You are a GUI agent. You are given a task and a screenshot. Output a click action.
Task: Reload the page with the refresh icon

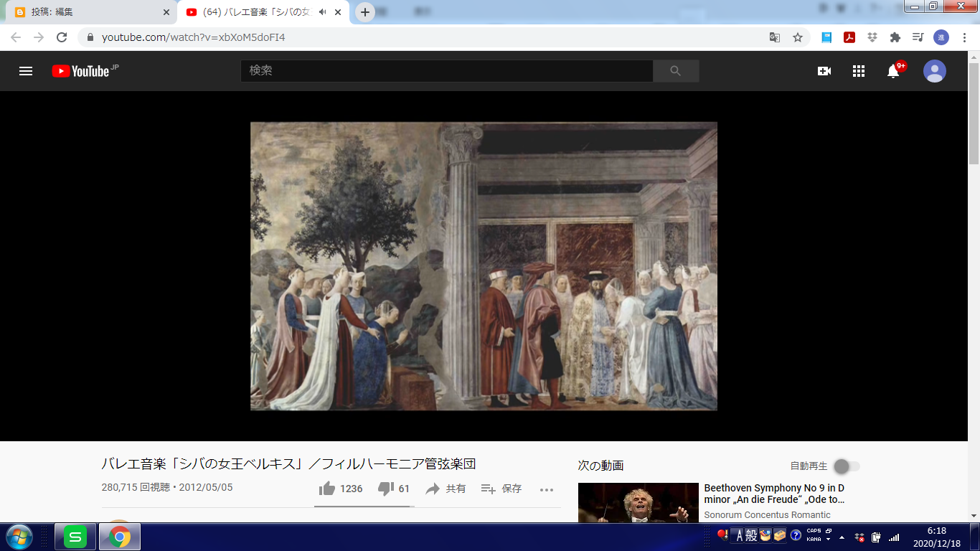coord(62,37)
